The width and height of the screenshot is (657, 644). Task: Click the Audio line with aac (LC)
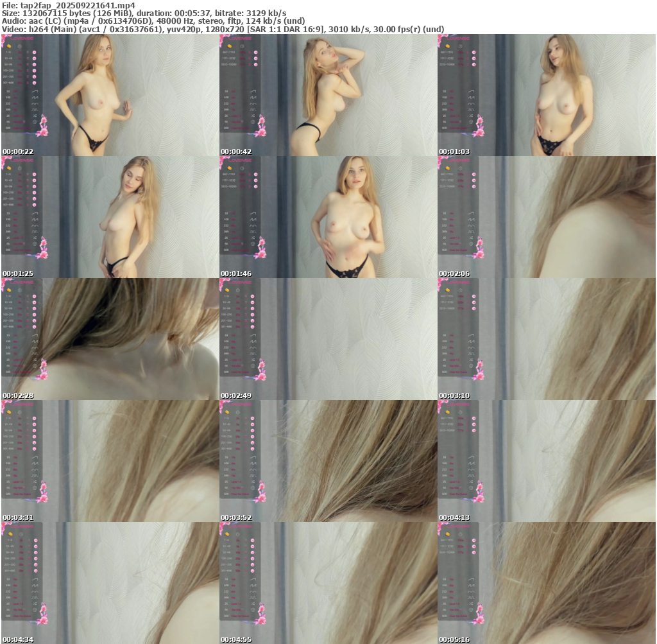(x=153, y=21)
